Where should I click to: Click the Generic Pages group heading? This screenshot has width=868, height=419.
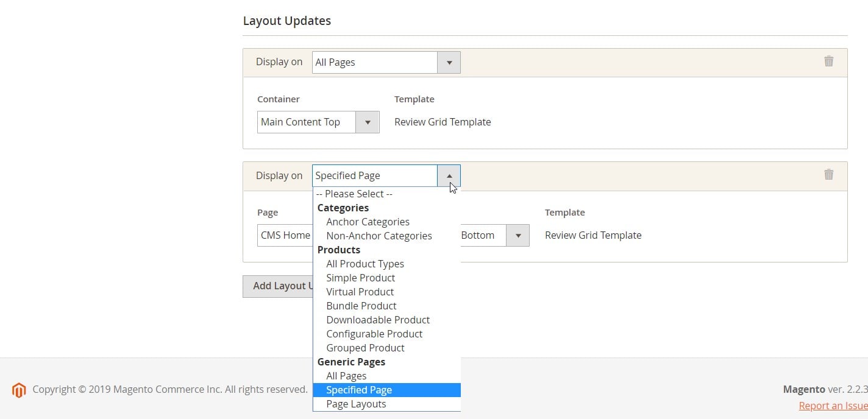tap(352, 362)
